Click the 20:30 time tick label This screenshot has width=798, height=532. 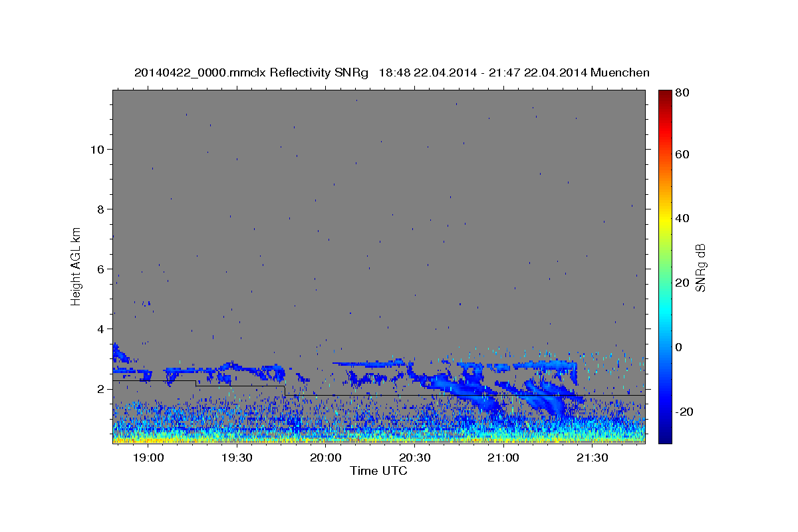[x=414, y=458]
